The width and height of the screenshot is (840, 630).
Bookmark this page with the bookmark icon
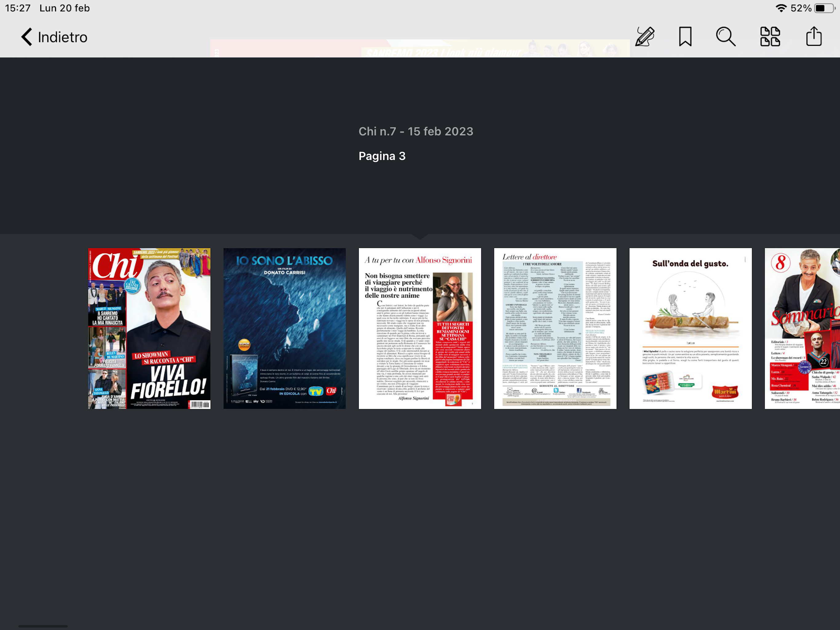tap(685, 37)
